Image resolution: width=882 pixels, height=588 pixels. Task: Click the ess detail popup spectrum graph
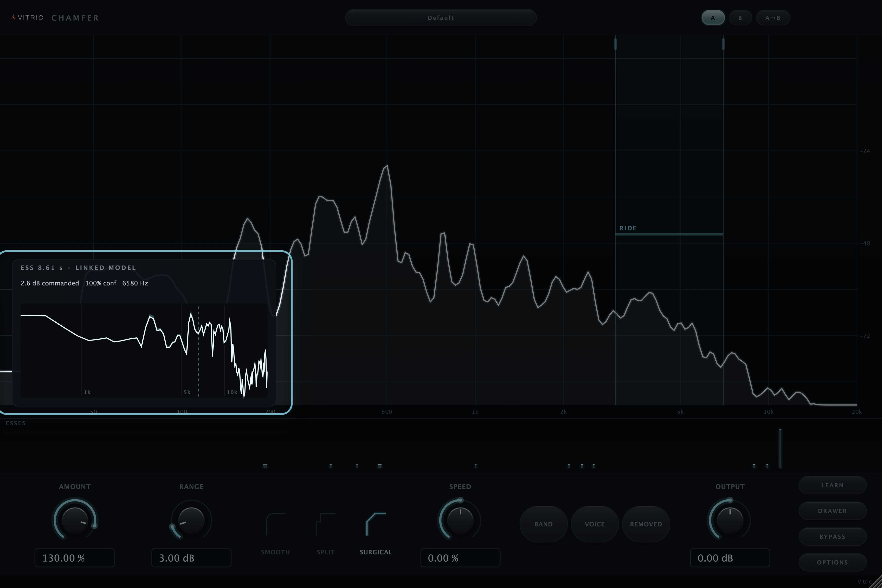[x=144, y=350]
